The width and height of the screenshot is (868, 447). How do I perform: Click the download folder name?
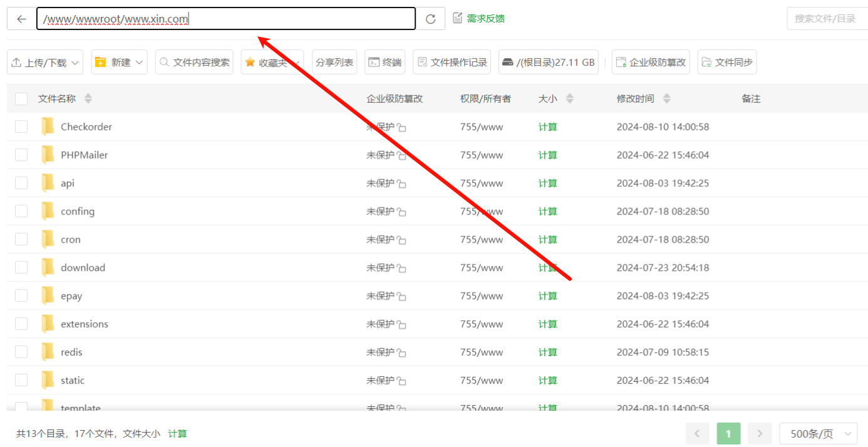point(83,268)
